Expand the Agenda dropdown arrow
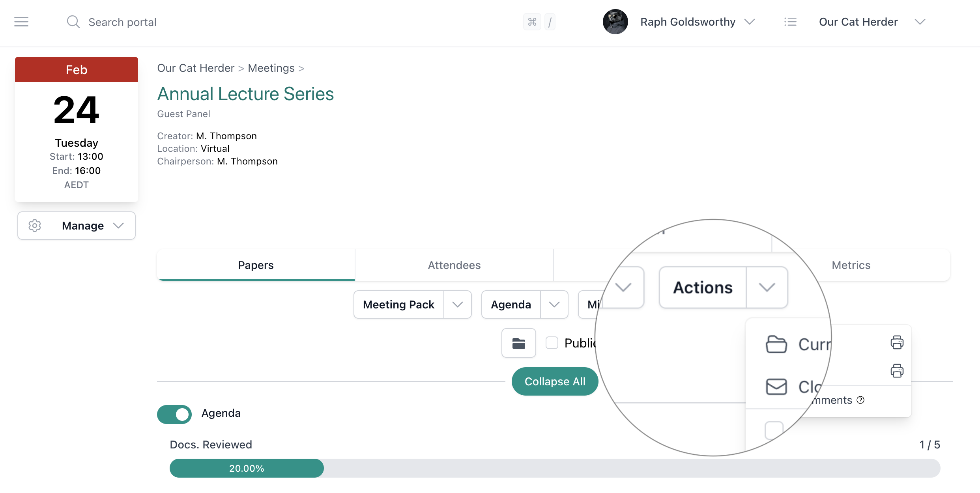980x493 pixels. pyautogui.click(x=554, y=304)
